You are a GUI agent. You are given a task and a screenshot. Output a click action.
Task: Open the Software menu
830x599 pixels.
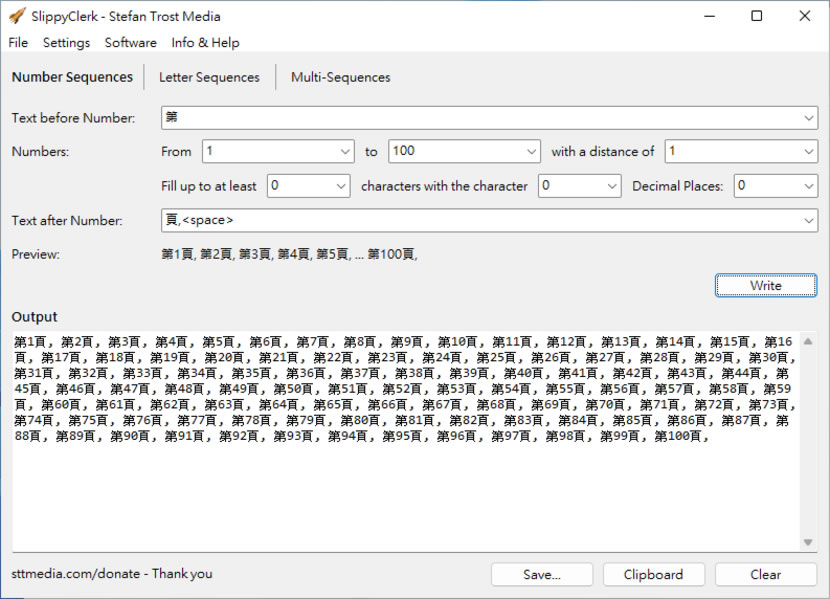tap(130, 43)
